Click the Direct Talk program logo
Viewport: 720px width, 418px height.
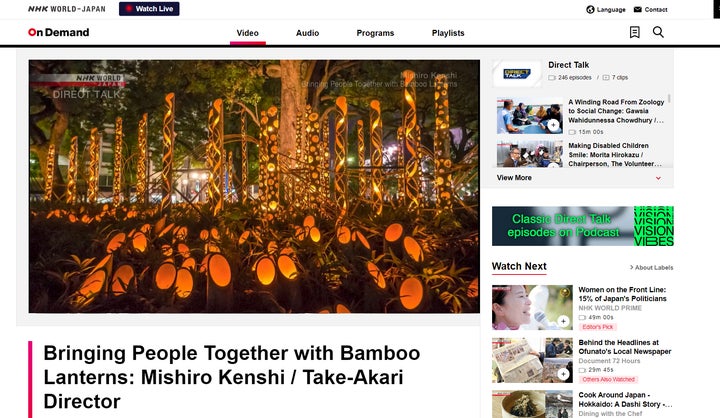point(517,73)
